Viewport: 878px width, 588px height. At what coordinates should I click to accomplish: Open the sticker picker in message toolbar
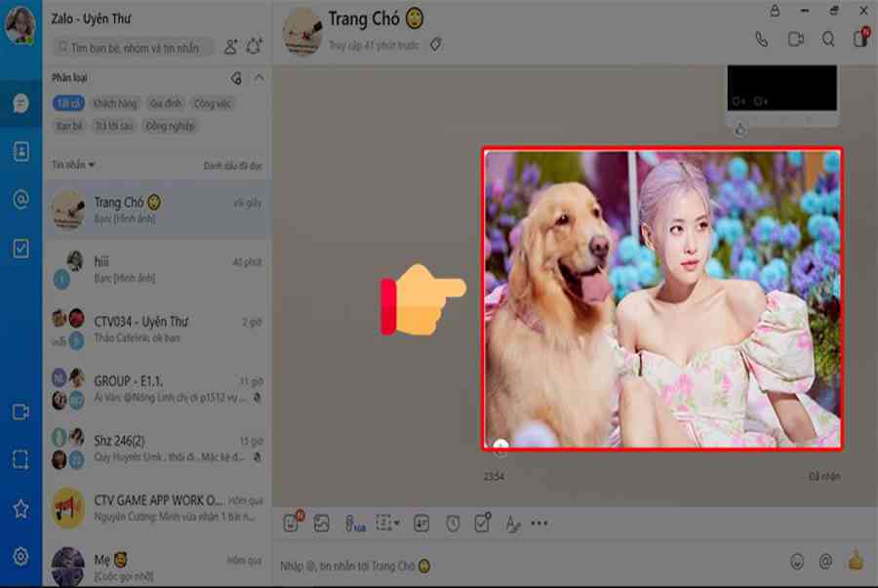pyautogui.click(x=291, y=524)
